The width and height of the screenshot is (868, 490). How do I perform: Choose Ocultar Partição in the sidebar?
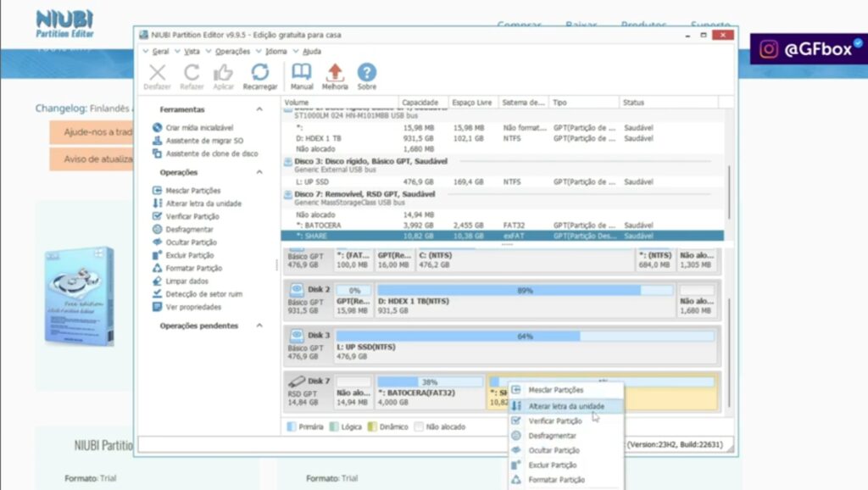185,242
